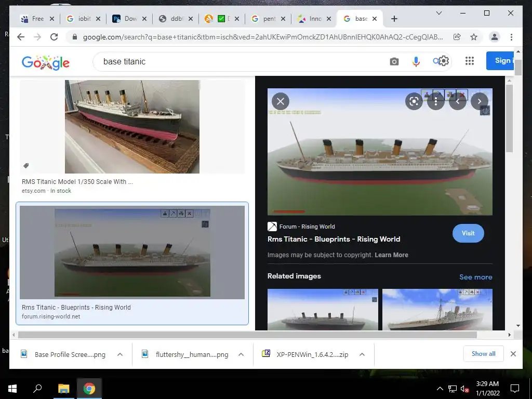The height and width of the screenshot is (399, 532).
Task: Start voice search with the microphone
Action: [416, 62]
